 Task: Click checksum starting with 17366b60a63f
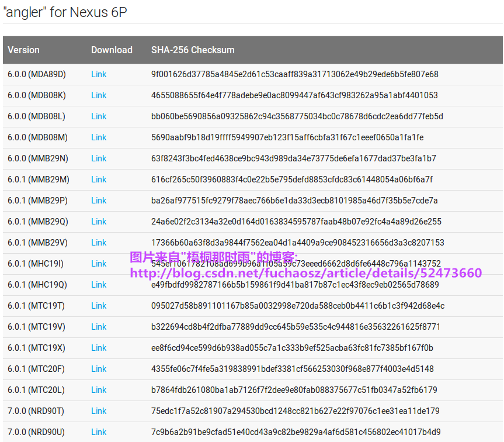pyautogui.click(x=298, y=243)
